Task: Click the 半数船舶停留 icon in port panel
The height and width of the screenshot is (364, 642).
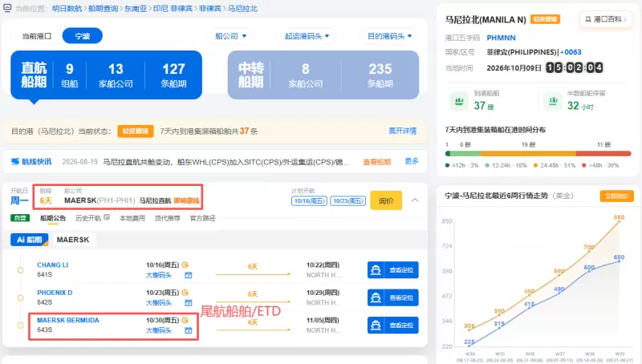Action: [553, 101]
